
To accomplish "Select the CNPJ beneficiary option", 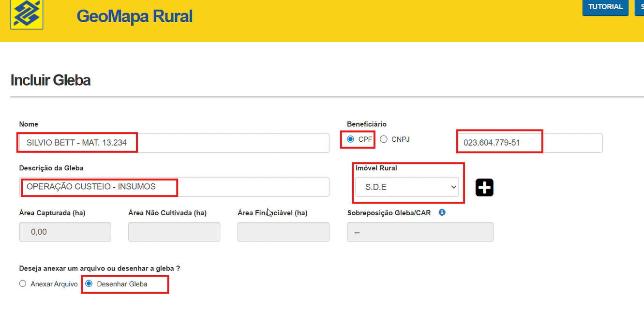I will coord(384,139).
